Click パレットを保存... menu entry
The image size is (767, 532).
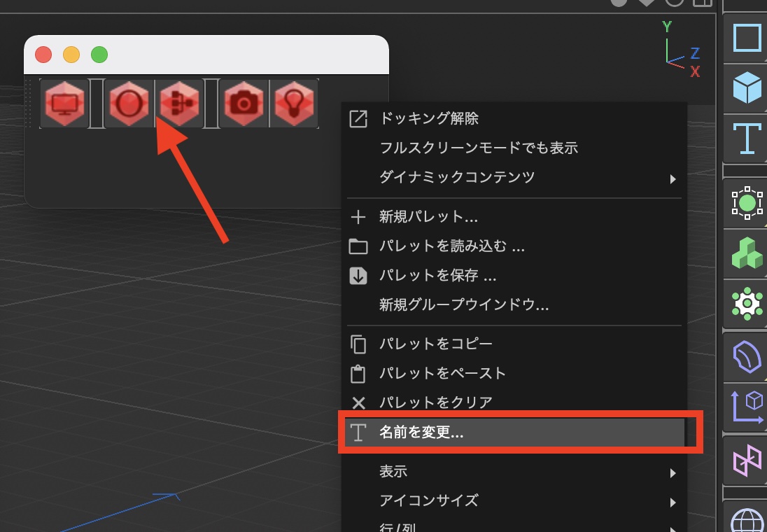click(437, 276)
